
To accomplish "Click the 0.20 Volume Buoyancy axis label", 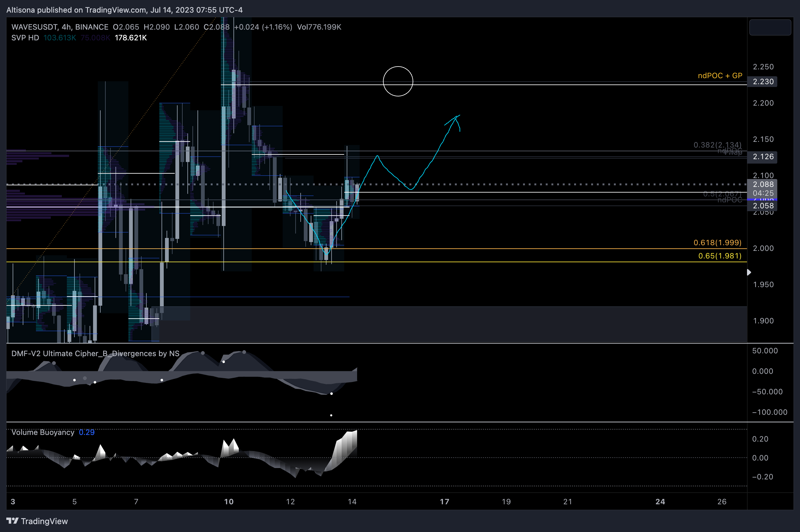I will point(760,439).
